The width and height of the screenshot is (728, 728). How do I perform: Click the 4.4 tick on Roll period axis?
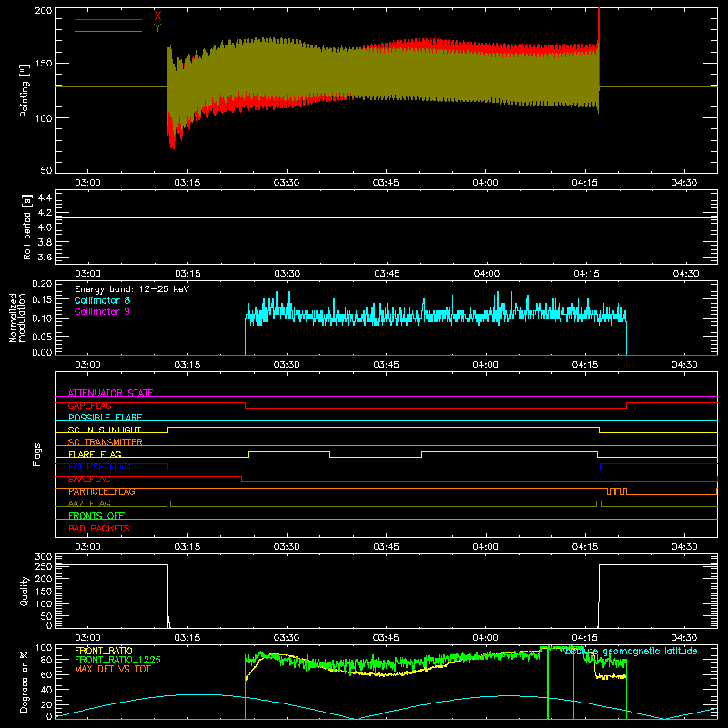coord(45,197)
